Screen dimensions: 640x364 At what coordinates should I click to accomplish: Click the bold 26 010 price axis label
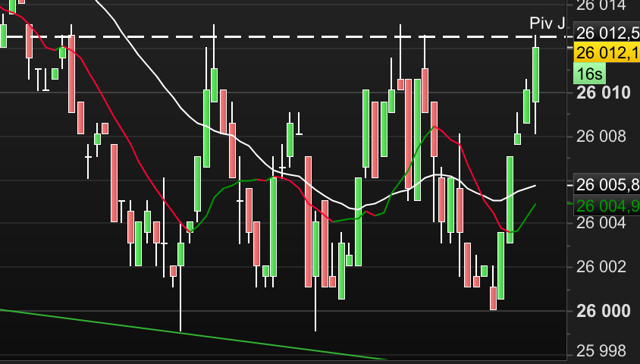[x=604, y=93]
